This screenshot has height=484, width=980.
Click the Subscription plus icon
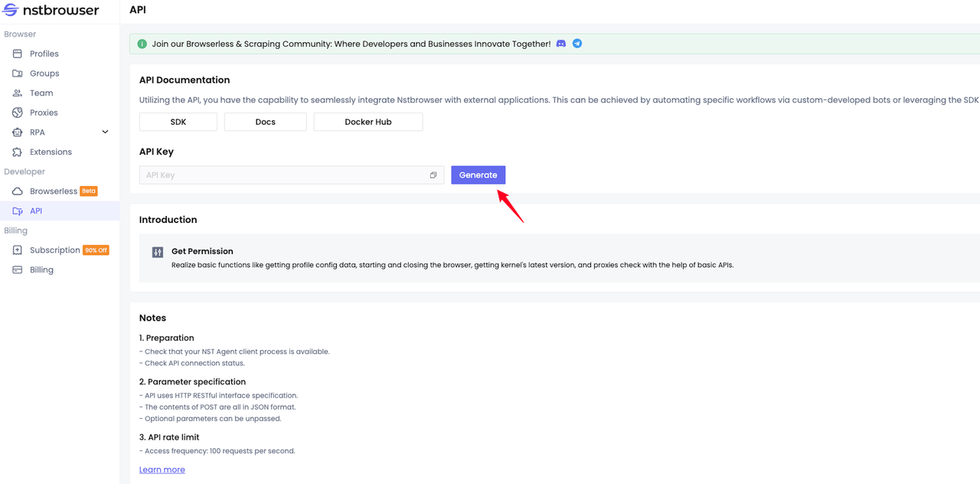[x=17, y=250]
